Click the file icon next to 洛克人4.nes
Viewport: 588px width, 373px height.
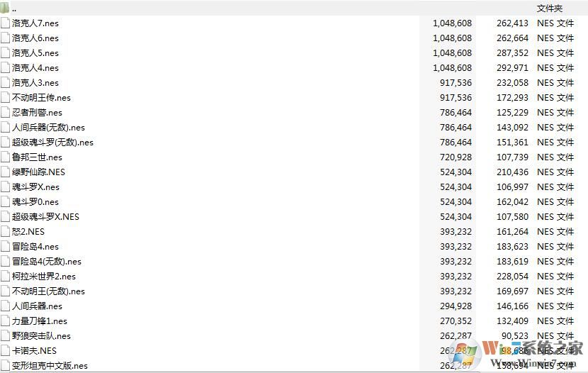point(5,67)
